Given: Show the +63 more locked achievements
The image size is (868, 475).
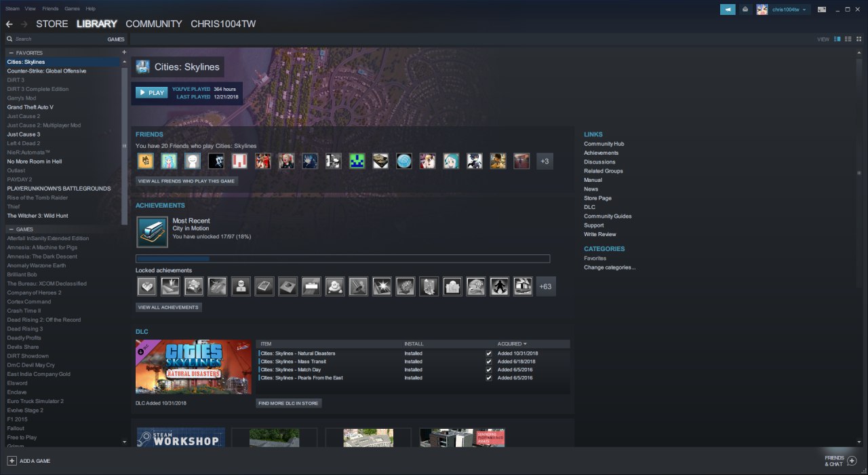Looking at the screenshot, I should coord(546,286).
